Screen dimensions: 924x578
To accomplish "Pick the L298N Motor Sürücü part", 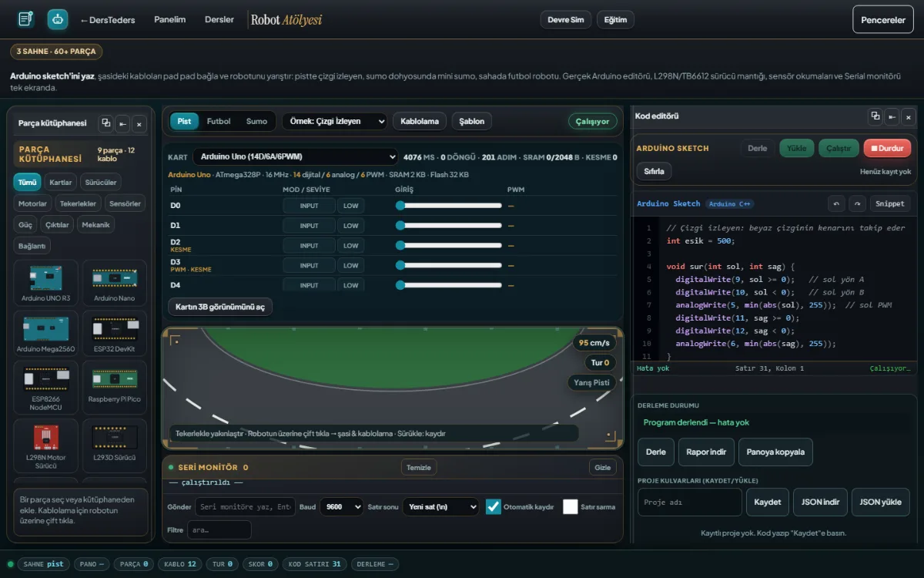I will (x=45, y=445).
